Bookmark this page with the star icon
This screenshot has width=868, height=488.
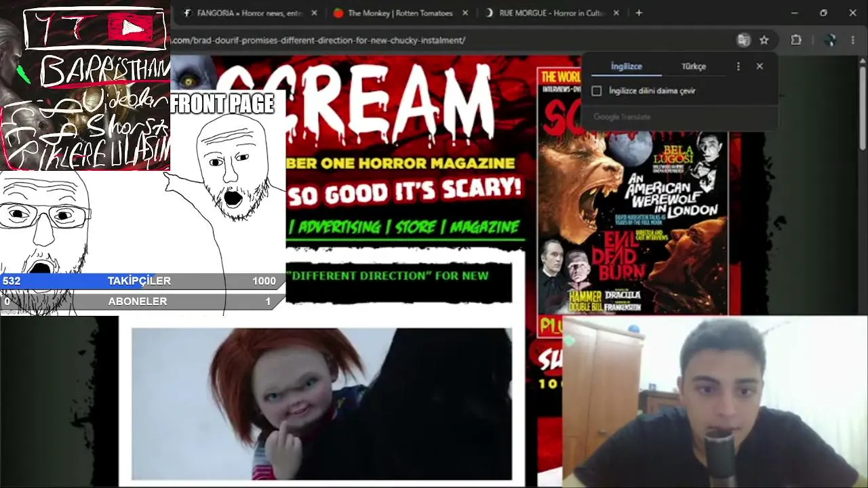[x=764, y=40]
